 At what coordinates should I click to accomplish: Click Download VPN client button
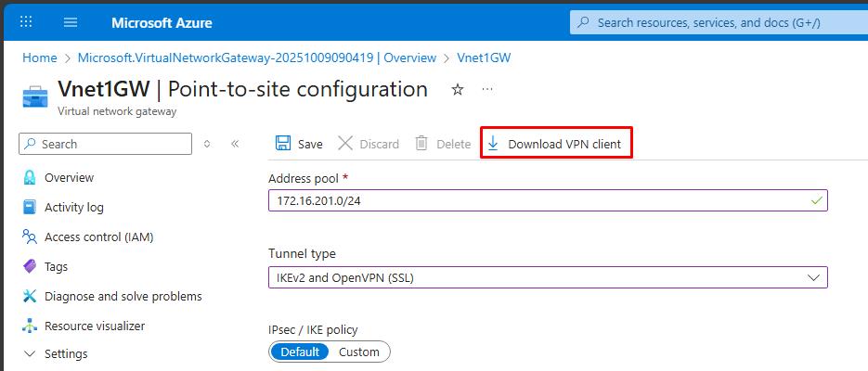[555, 144]
